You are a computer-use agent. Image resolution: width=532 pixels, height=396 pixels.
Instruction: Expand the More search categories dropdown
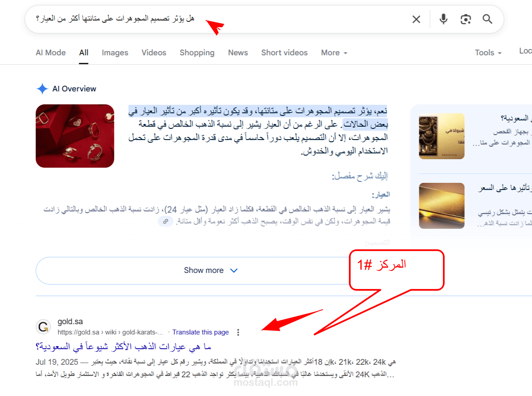tap(334, 53)
